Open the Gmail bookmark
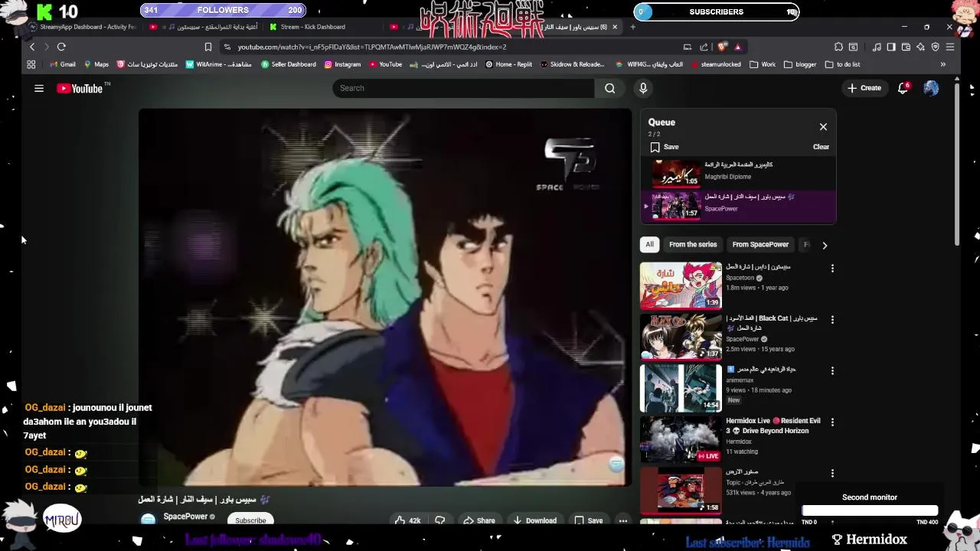This screenshot has width=980, height=551. click(x=62, y=64)
